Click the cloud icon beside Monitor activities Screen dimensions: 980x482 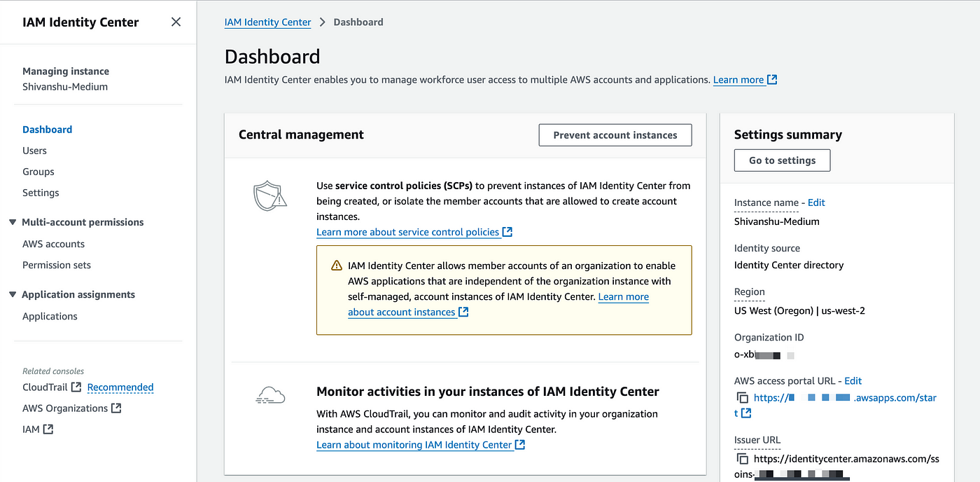tap(270, 396)
